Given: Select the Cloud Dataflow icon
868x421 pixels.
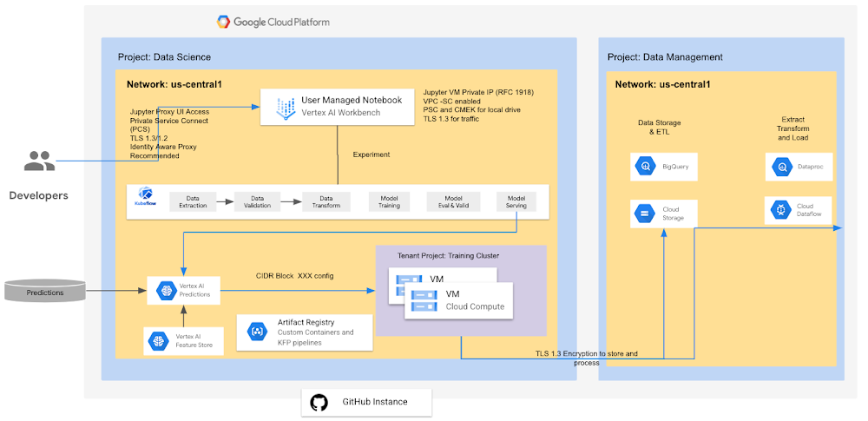Looking at the screenshot, I should point(780,209).
